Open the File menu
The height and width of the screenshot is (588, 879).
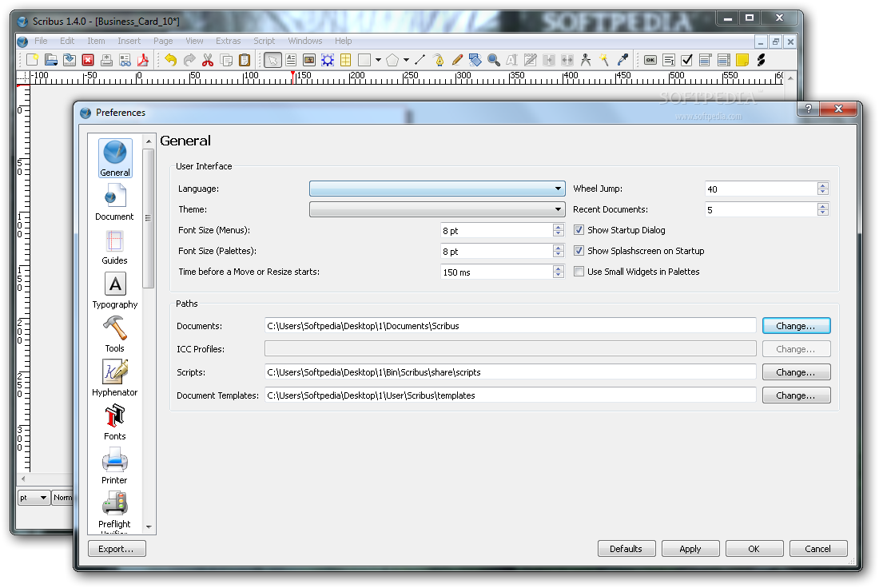pyautogui.click(x=41, y=41)
